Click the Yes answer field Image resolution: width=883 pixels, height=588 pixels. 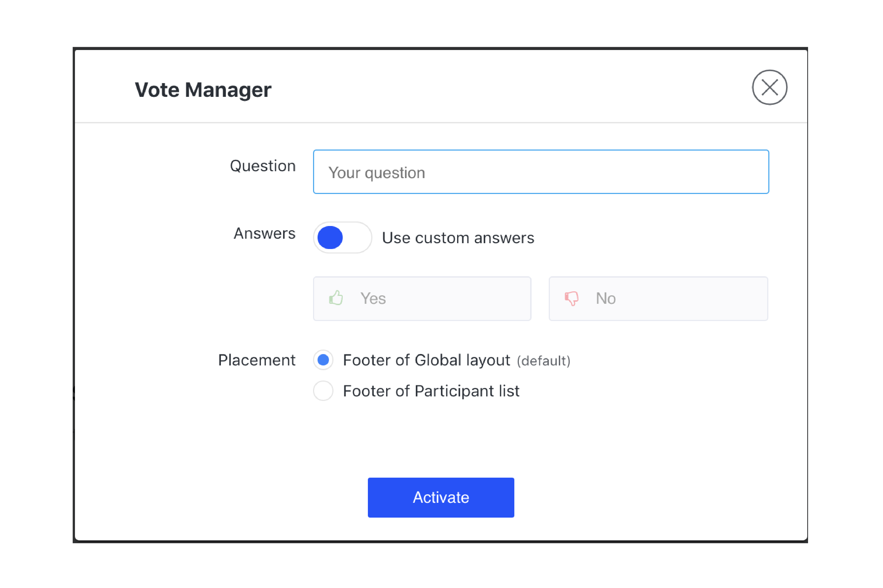422,298
